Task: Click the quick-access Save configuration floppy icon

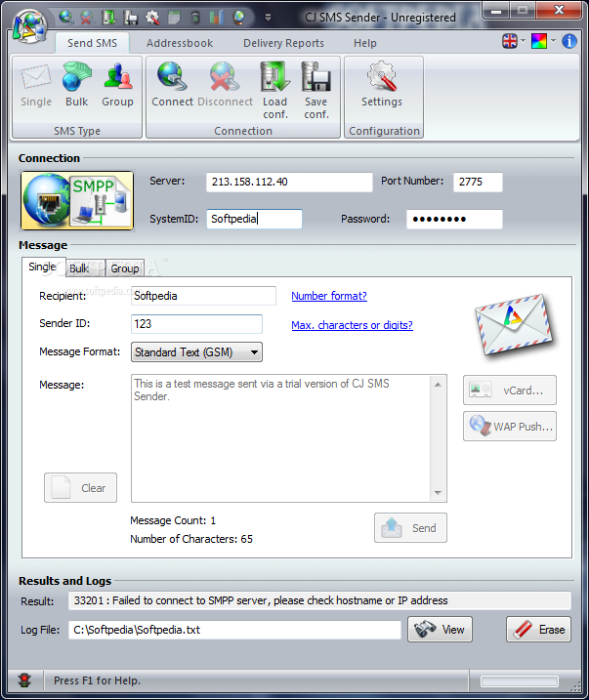Action: pyautogui.click(x=130, y=17)
